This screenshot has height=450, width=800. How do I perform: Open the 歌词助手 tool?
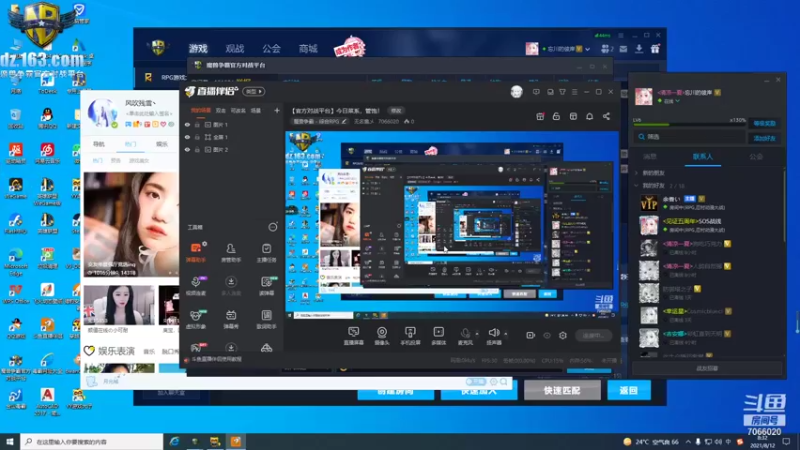266,319
